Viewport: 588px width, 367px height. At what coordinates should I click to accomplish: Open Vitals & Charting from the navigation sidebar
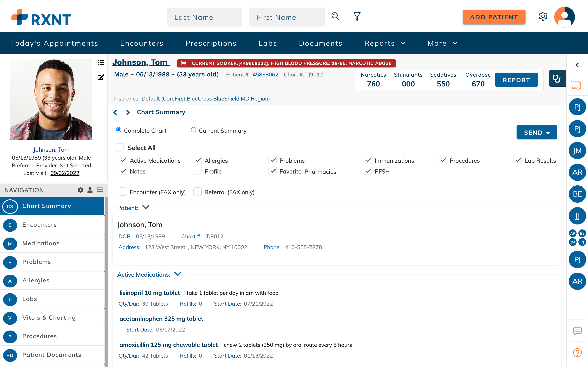pos(49,317)
